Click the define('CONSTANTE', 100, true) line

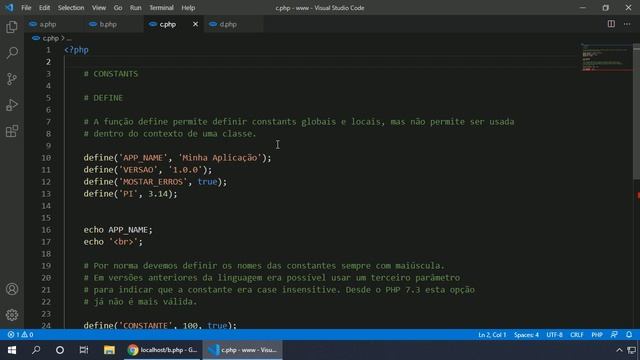[x=160, y=325]
